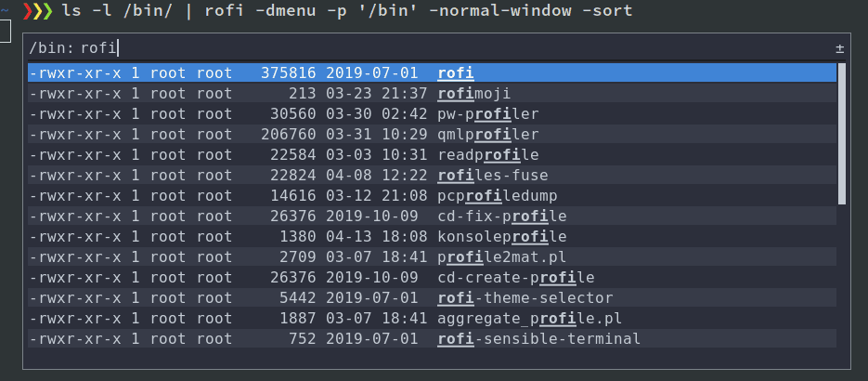Viewport: 868px width, 381px height.
Task: Pick rofi-theme-selector from results
Action: [432, 297]
